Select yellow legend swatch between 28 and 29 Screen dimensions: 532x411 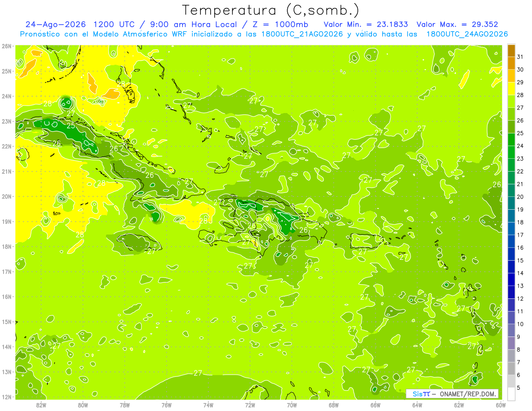(511, 89)
